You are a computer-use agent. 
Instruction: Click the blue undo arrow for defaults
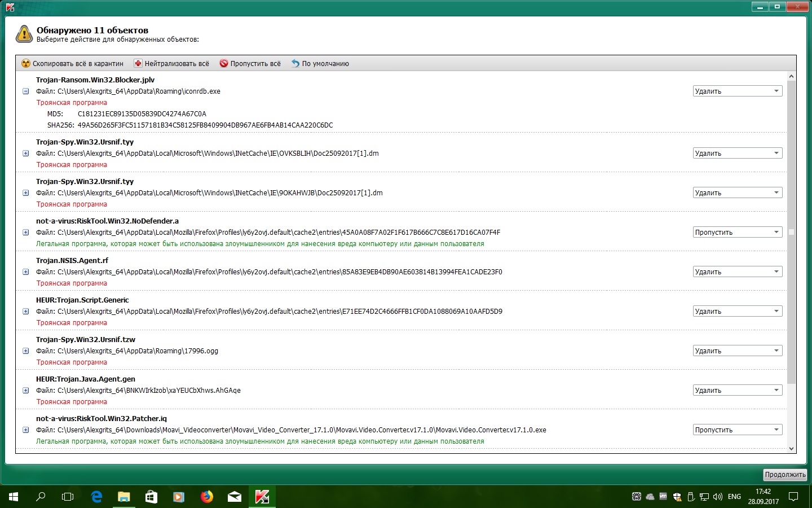(x=295, y=63)
